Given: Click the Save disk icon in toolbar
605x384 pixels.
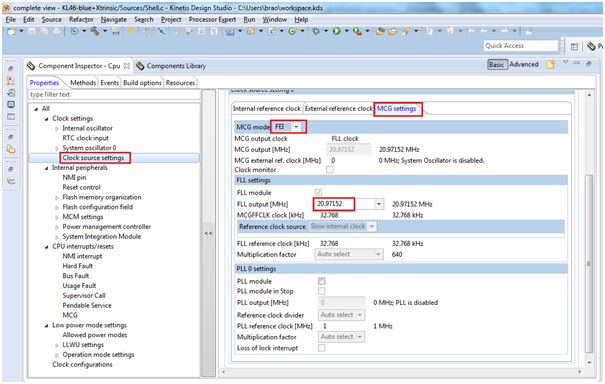Looking at the screenshot, I should point(32,31).
